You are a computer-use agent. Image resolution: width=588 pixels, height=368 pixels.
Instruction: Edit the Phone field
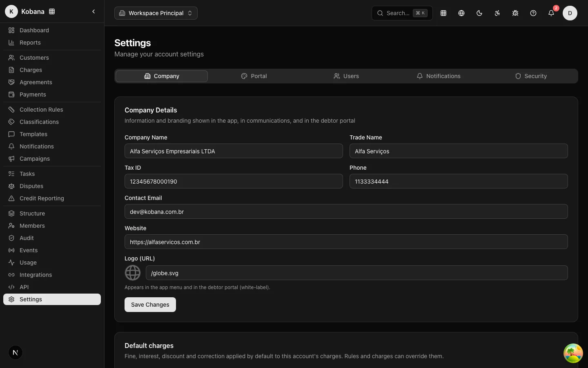tap(459, 181)
